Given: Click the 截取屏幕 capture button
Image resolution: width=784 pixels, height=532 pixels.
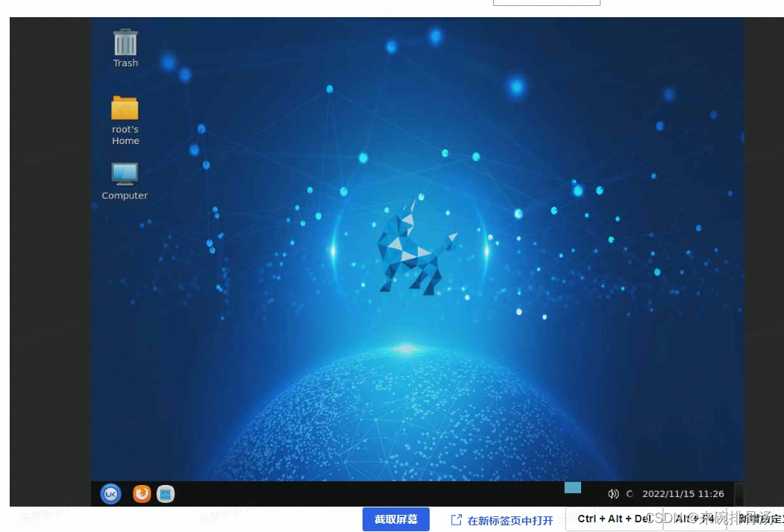Looking at the screenshot, I should 396,519.
